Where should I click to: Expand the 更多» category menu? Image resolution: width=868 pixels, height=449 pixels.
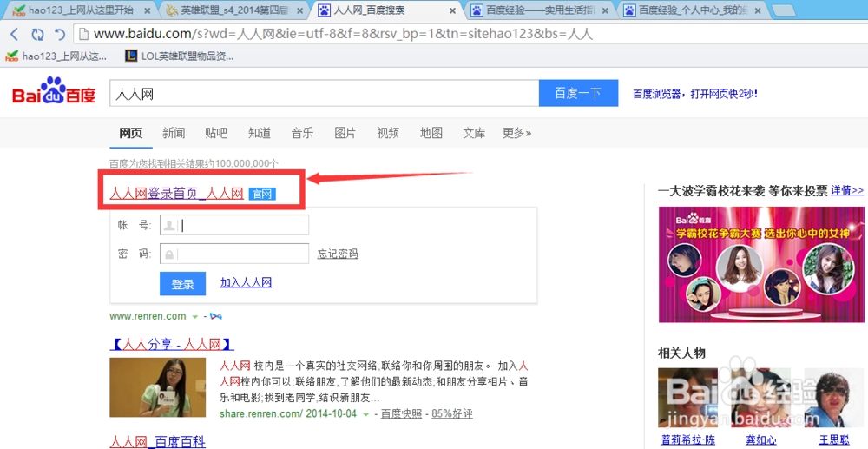[517, 133]
